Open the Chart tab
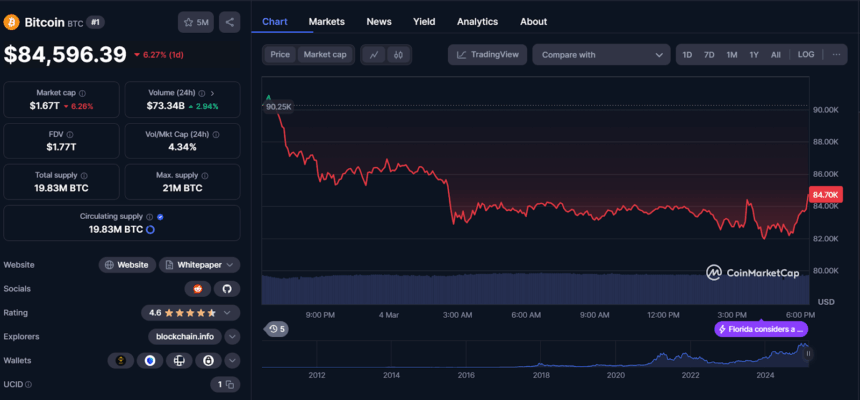860x400 pixels. pos(275,22)
